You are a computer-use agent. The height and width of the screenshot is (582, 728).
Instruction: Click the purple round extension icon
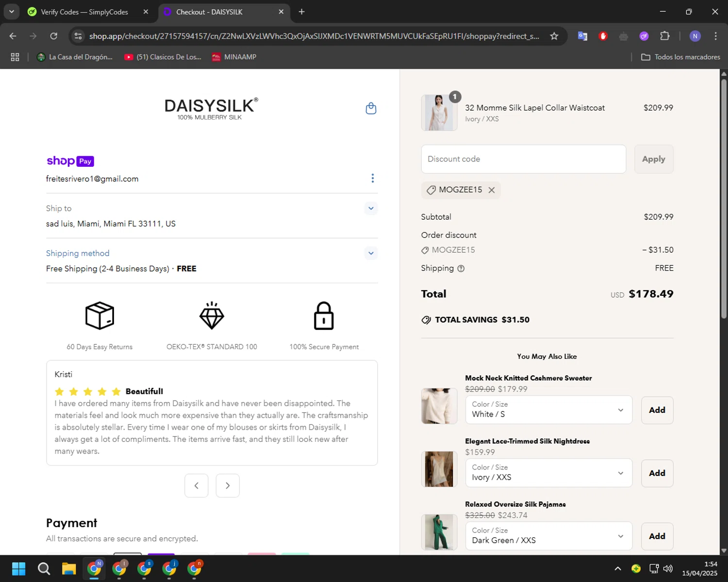pos(644,36)
